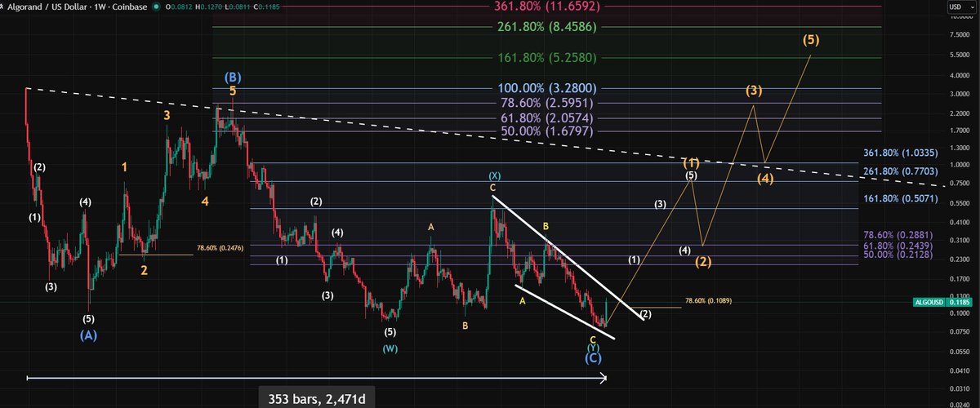
Task: Select the blue (C) wave label
Action: click(x=594, y=359)
